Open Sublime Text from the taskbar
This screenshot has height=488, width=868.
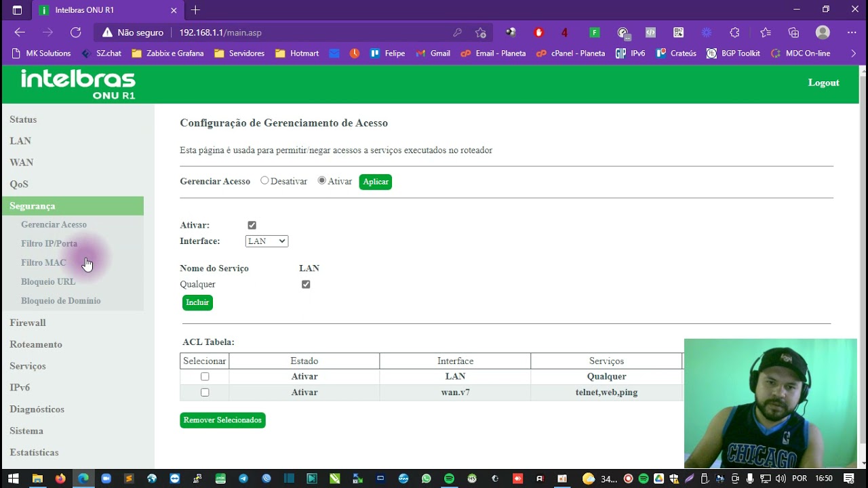click(x=129, y=479)
